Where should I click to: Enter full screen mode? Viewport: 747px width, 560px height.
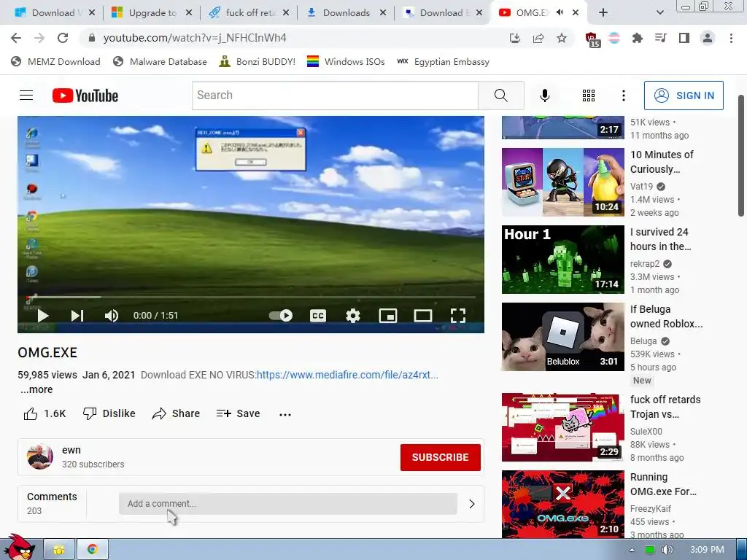(458, 315)
